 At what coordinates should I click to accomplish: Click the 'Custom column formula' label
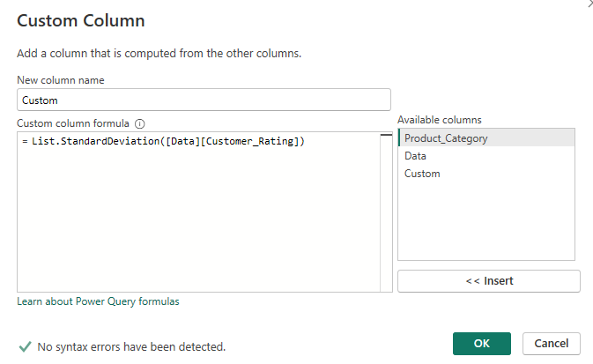pos(73,124)
